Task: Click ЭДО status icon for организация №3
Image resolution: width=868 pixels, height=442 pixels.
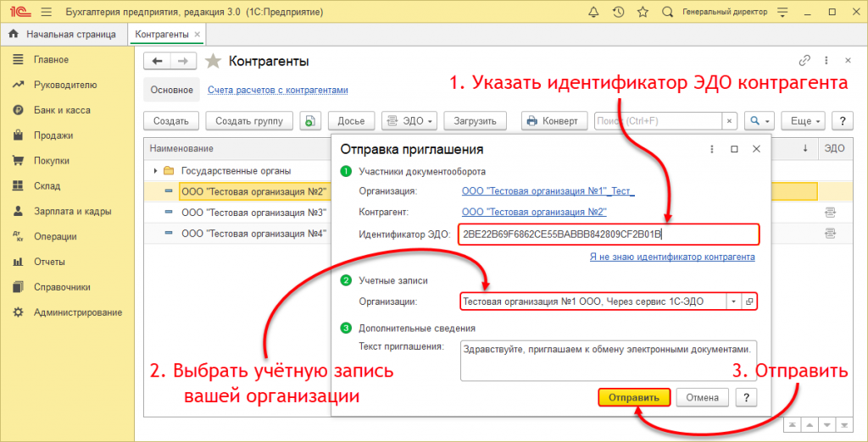Action: point(829,213)
